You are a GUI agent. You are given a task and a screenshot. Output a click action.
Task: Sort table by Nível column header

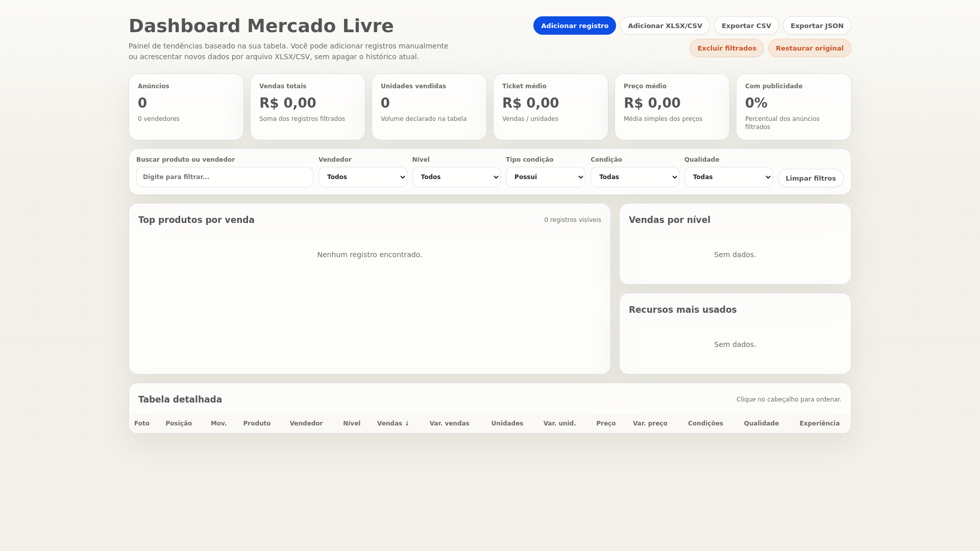pos(352,423)
